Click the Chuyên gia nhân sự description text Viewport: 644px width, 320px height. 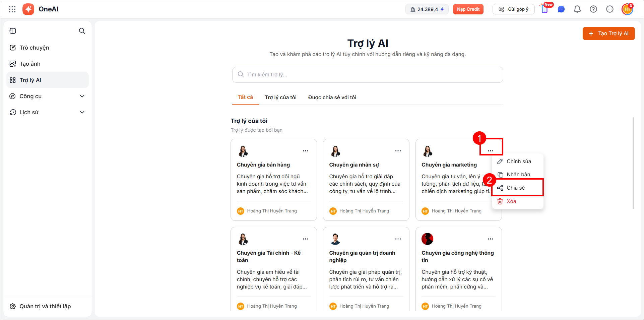click(365, 184)
